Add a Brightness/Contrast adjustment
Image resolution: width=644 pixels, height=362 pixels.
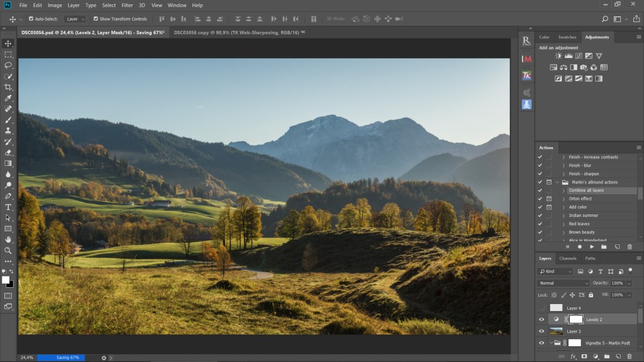pyautogui.click(x=558, y=56)
